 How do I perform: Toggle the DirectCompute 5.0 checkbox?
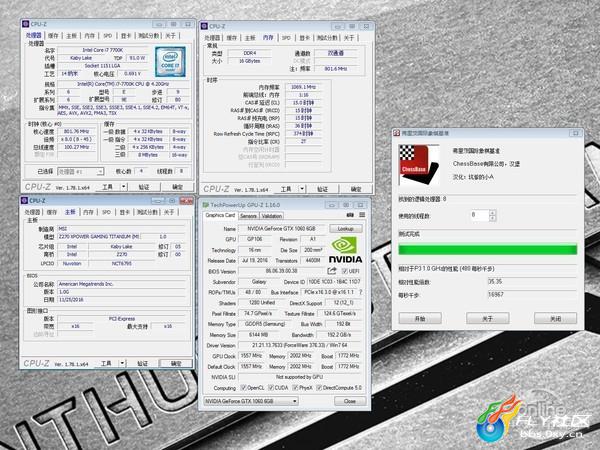(x=319, y=388)
